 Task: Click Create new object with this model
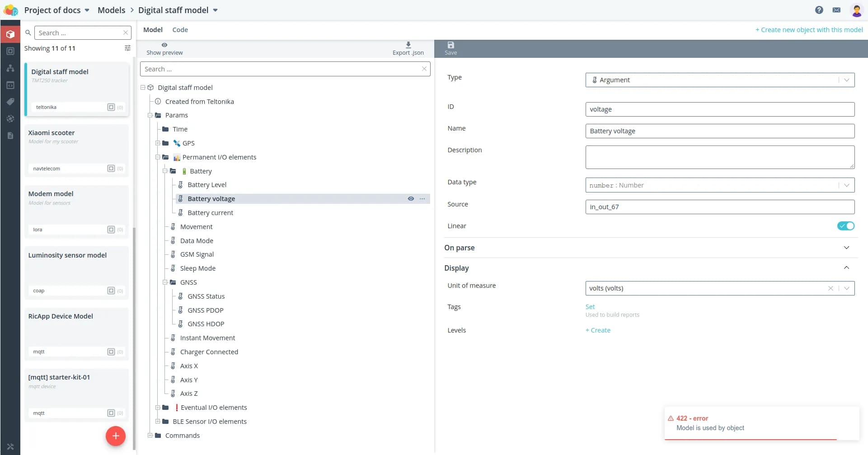click(809, 30)
